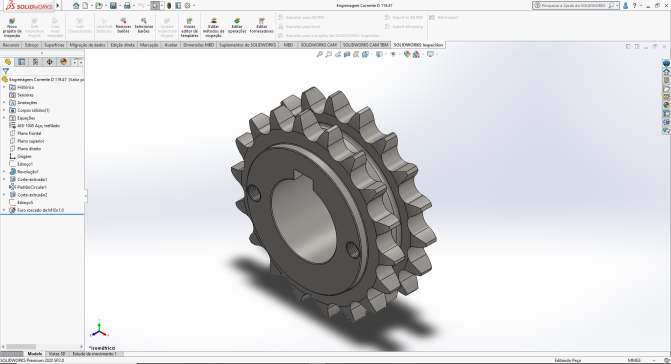
Task: Select AISI 1045 Aço material entry
Action: coord(39,126)
